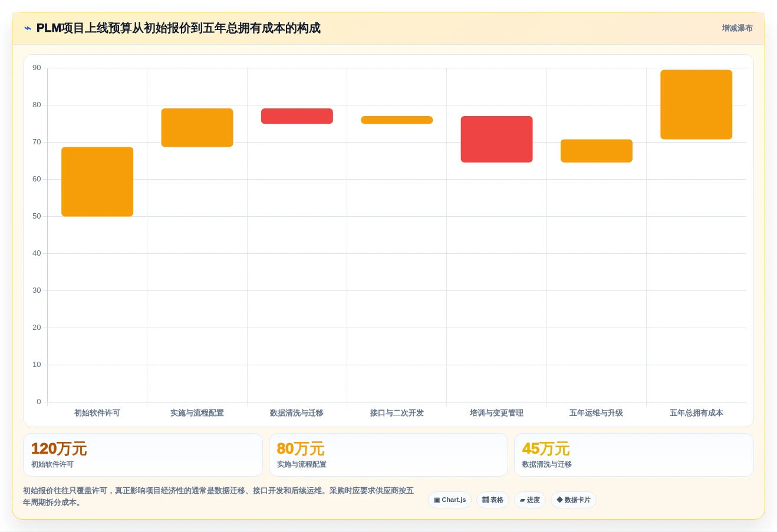Image resolution: width=777 pixels, height=532 pixels.
Task: Select the red 培训与变更管理 bar
Action: coord(496,139)
